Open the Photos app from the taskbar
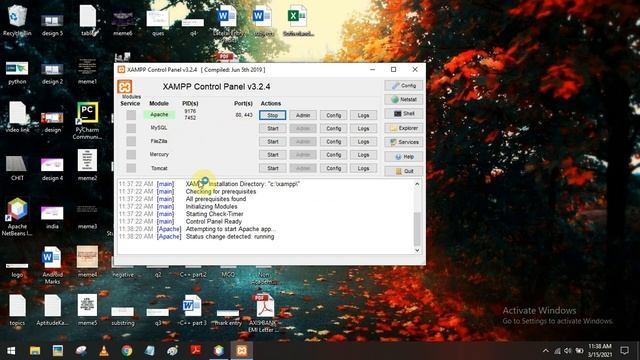The height and width of the screenshot is (360, 640). click(x=58, y=351)
